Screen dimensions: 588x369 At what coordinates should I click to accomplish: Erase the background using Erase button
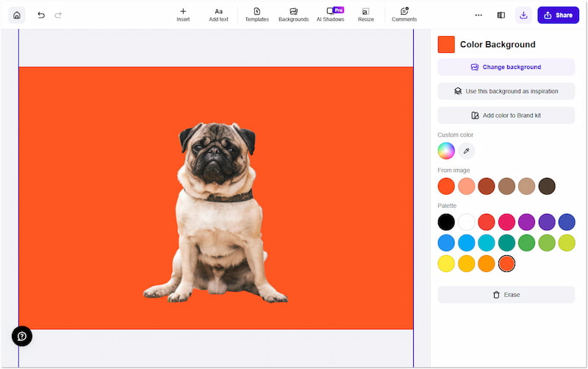pyautogui.click(x=506, y=295)
